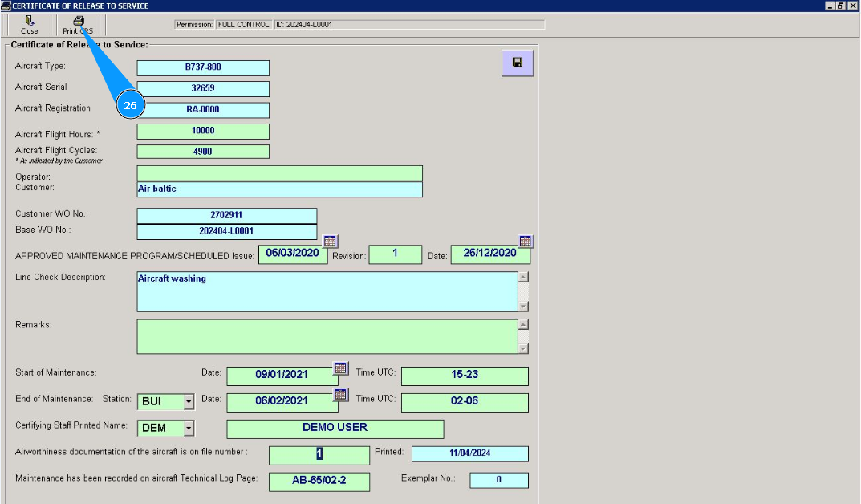Click the empty Operator field

click(279, 173)
